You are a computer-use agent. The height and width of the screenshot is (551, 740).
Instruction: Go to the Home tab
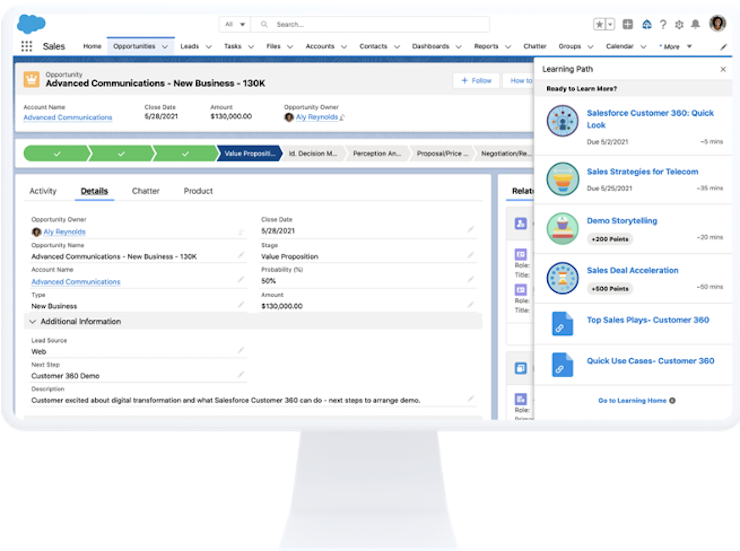coord(92,46)
